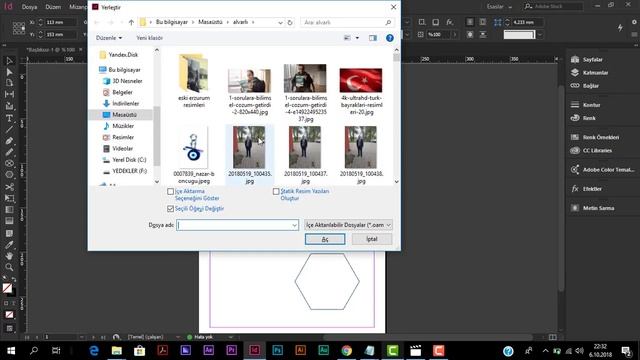
Task: Open the Dosya menu
Action: point(29,7)
